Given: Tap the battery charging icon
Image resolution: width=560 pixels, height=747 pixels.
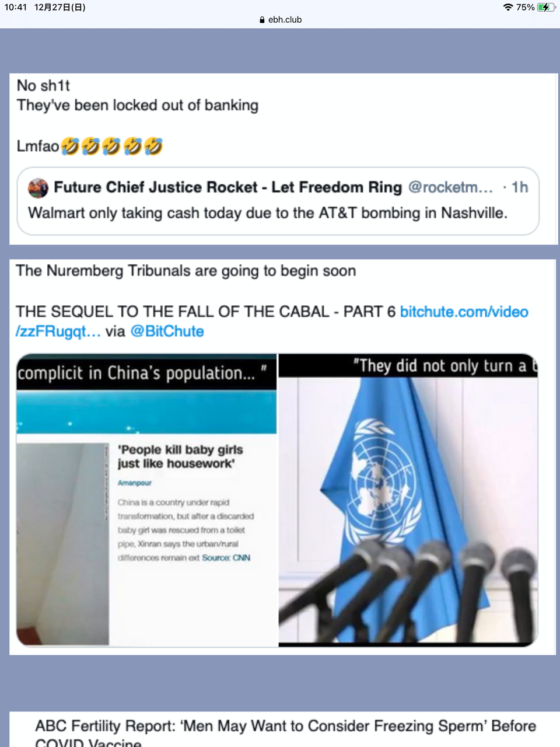Looking at the screenshot, I should click(x=546, y=7).
